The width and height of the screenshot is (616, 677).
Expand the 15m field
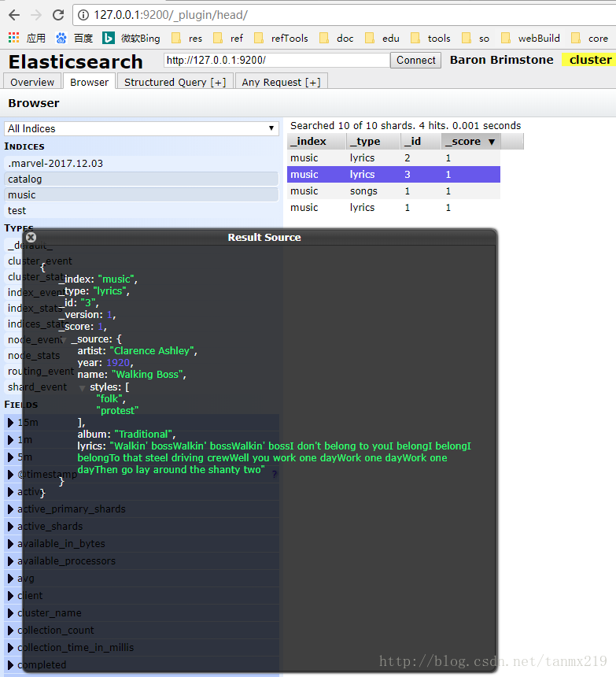11,423
